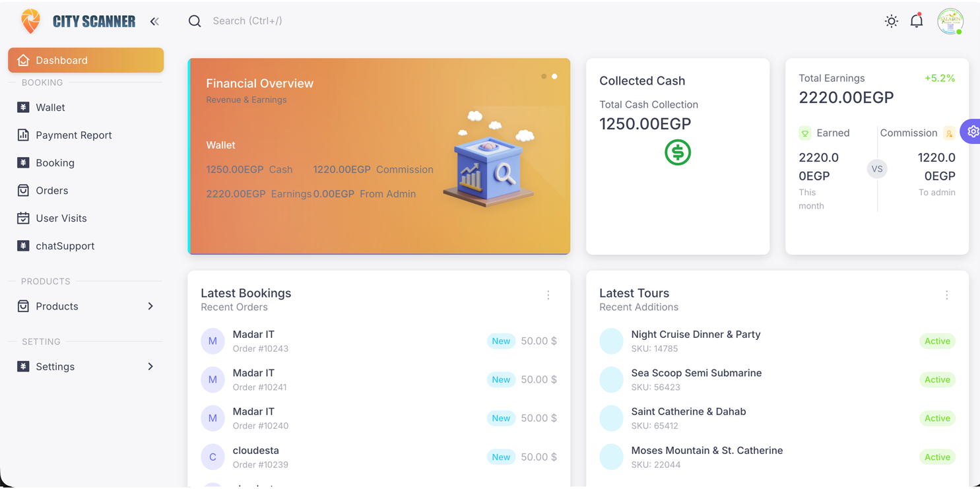Click the green dollar icon under Total Cash Collection
The height and width of the screenshot is (489, 980).
[x=678, y=152]
